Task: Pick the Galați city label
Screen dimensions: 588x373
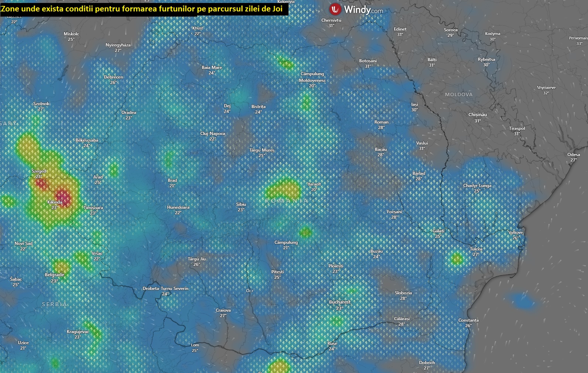Action: (438, 231)
